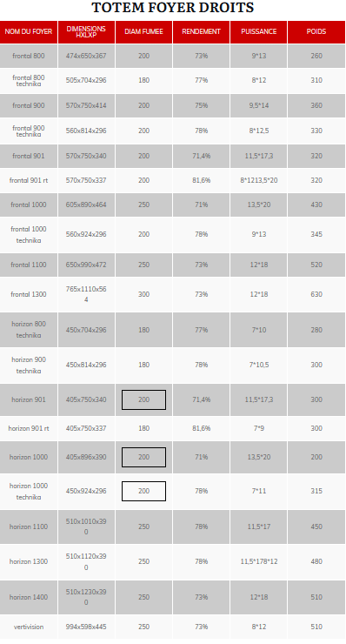Click the outlined 200 box in horizon 1000 row
The width and height of the screenshot is (346, 644).
(143, 457)
